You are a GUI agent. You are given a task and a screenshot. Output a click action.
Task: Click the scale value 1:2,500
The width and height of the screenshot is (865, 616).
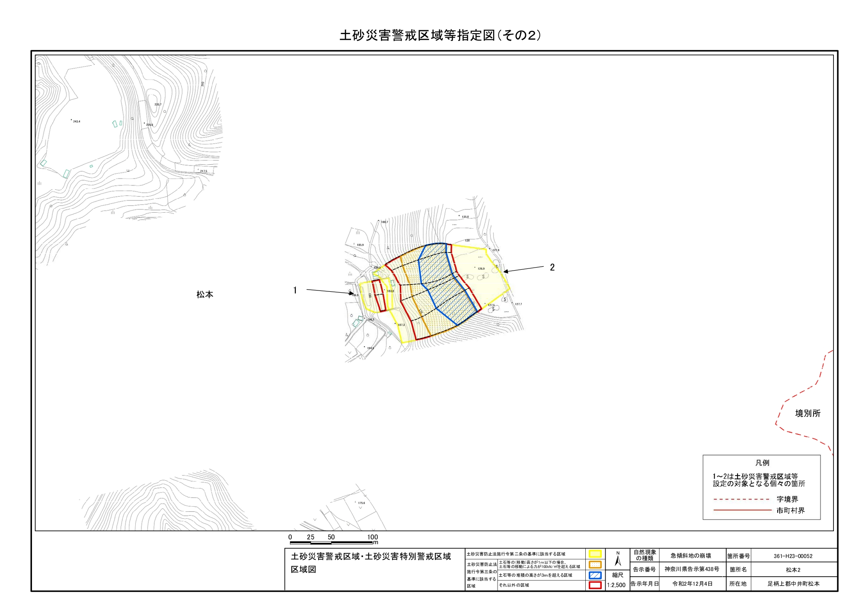[x=616, y=585]
